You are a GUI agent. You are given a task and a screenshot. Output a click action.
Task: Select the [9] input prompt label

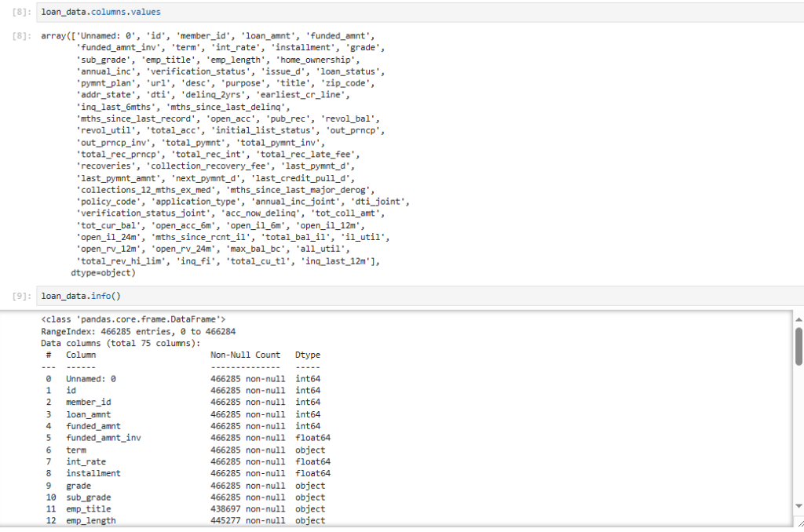click(22, 296)
